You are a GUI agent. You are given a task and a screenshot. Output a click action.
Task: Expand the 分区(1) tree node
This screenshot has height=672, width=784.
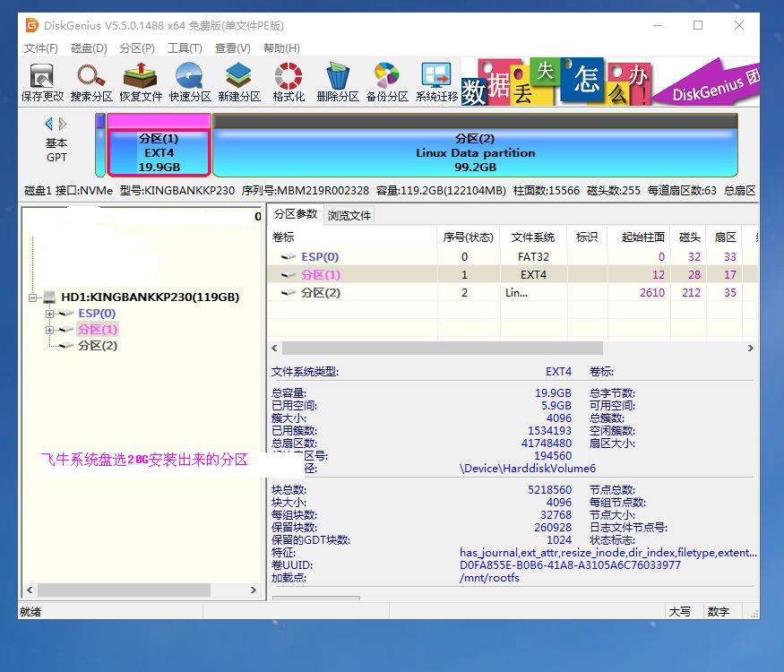[50, 330]
